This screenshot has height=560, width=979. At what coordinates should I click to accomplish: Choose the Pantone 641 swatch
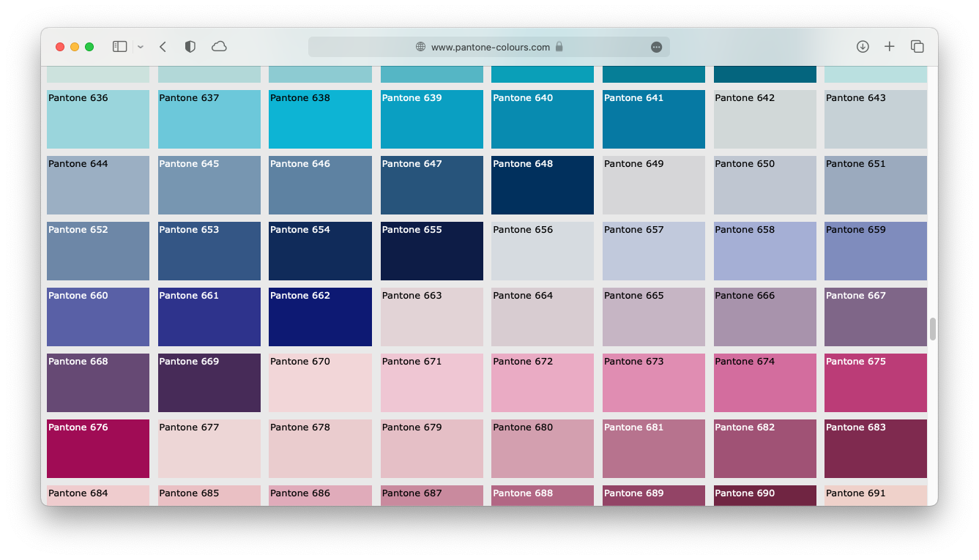(x=654, y=119)
